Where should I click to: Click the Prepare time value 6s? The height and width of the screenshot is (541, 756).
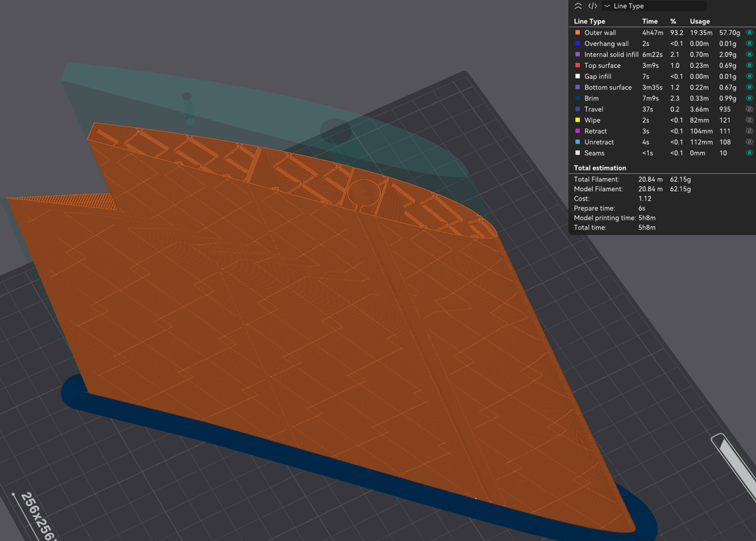click(x=642, y=208)
